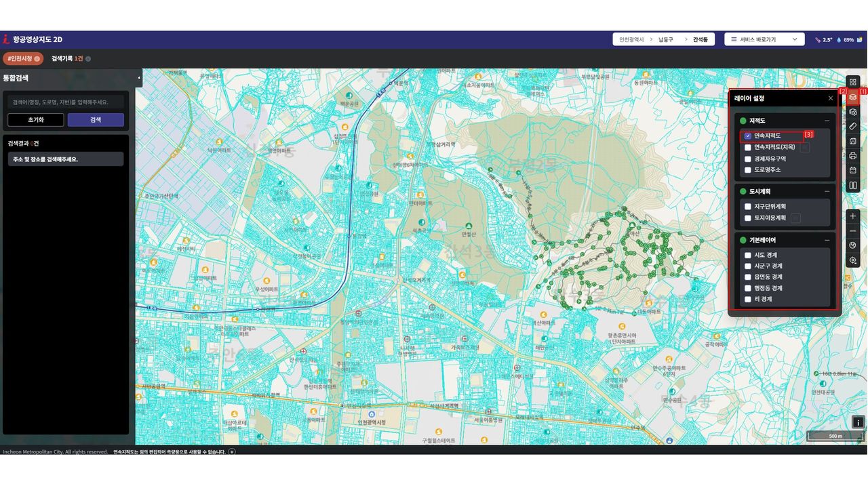Zoom in with the plus icon
Viewport: 868px width, 488px height.
[853, 216]
